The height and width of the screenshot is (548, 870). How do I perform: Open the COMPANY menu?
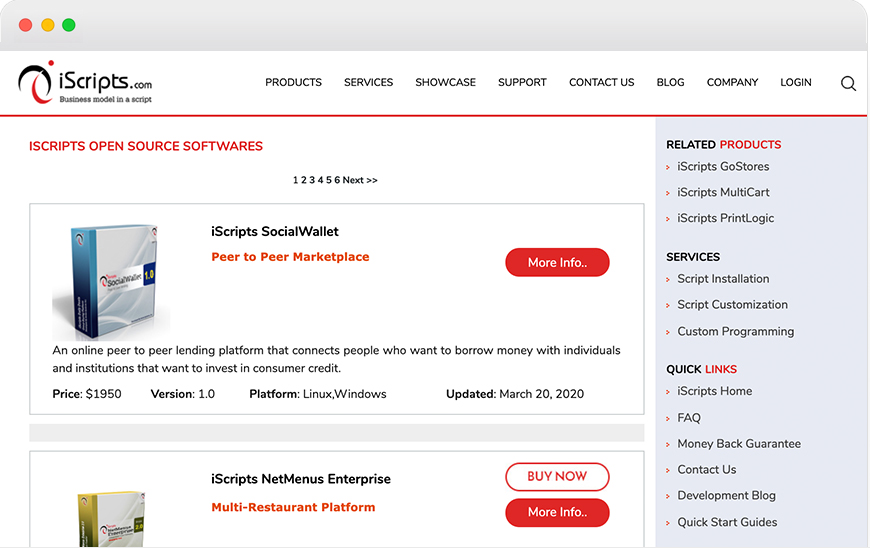[x=732, y=83]
